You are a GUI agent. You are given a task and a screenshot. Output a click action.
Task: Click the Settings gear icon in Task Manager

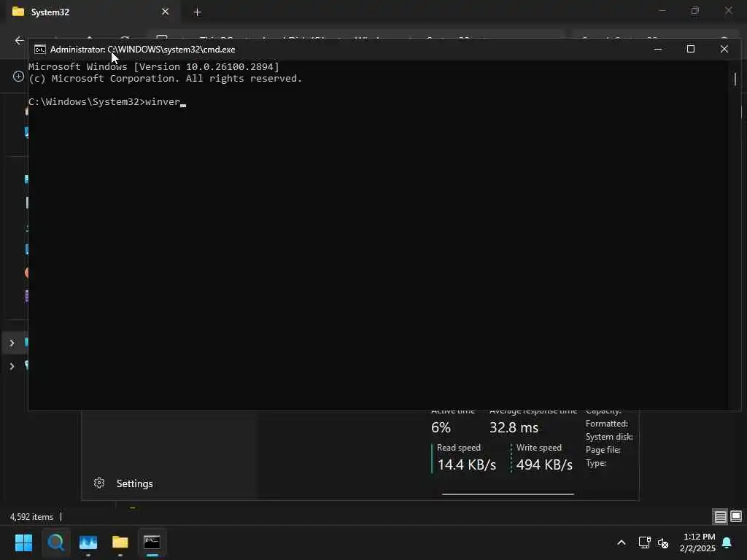tap(99, 483)
